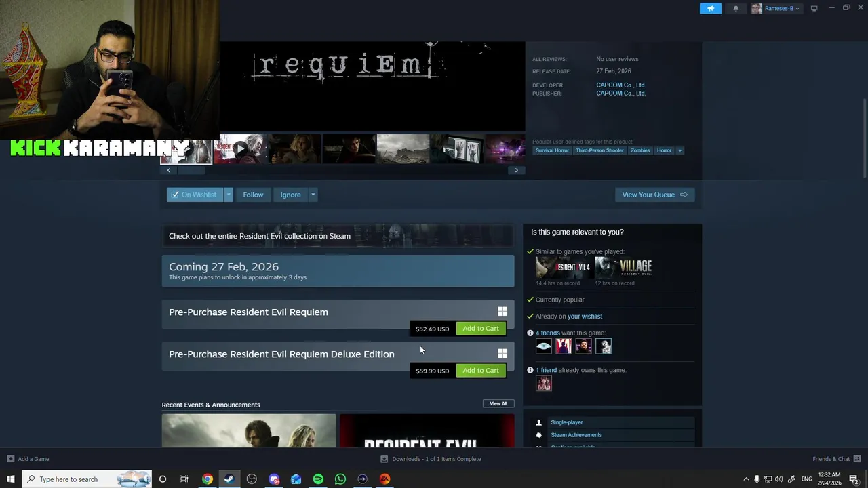
Task: Add Resident Evil Requiem $52.49 to cart
Action: click(481, 329)
